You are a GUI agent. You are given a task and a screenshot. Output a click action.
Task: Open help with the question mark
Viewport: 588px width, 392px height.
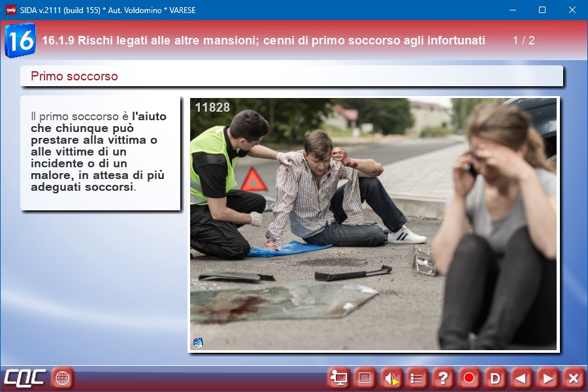click(443, 378)
